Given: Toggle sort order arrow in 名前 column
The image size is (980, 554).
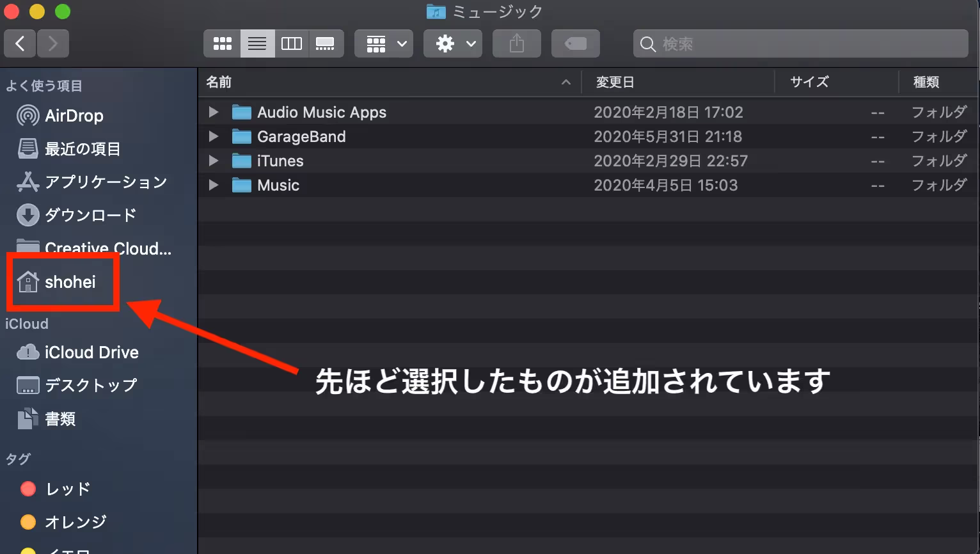Looking at the screenshot, I should pos(565,83).
